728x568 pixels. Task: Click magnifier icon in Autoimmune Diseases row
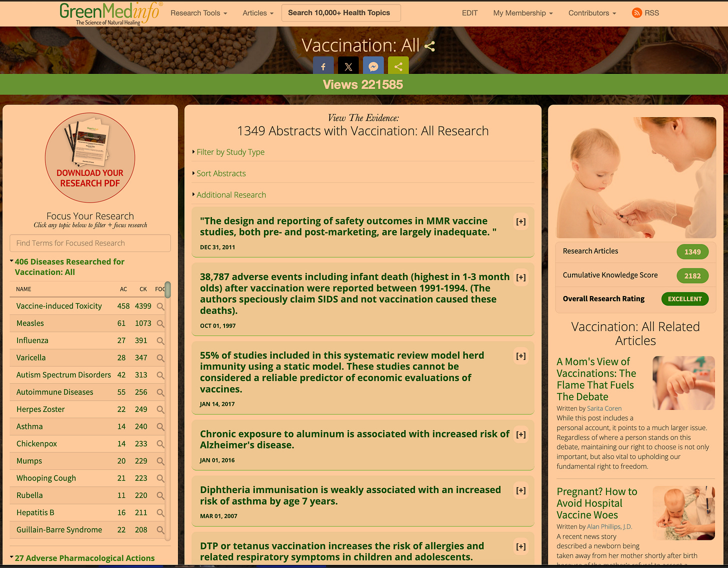coord(160,392)
